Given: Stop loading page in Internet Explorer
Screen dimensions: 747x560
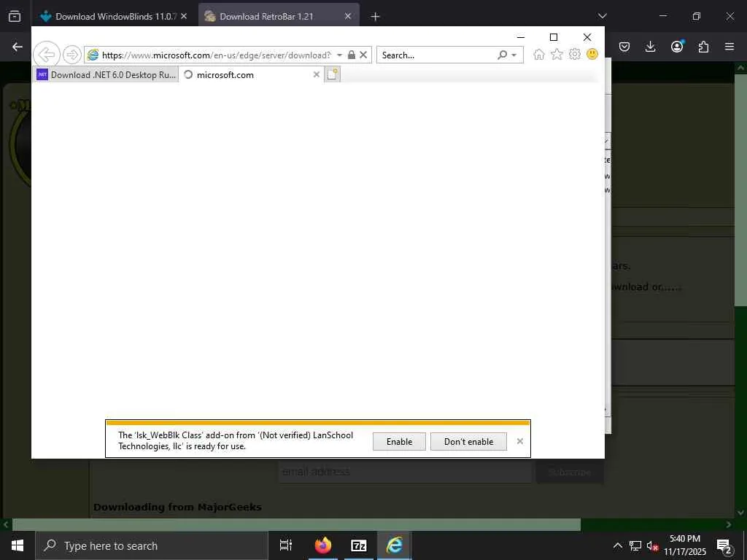Looking at the screenshot, I should [x=363, y=55].
